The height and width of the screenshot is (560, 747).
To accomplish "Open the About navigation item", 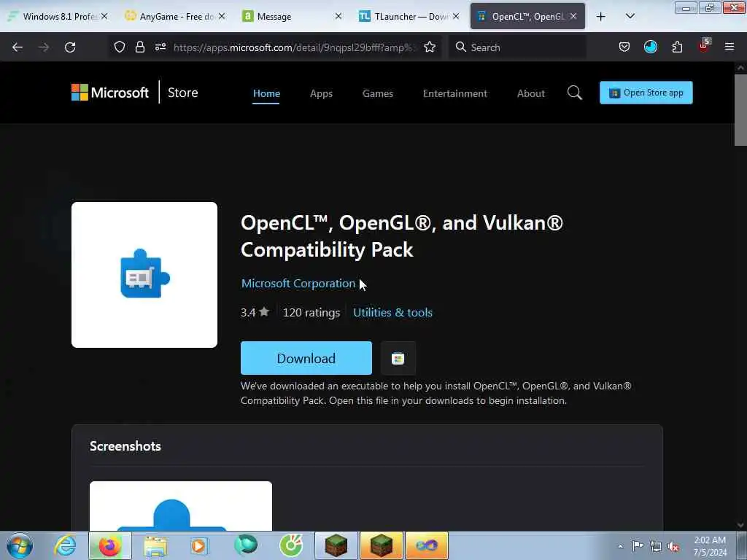I will [x=531, y=93].
